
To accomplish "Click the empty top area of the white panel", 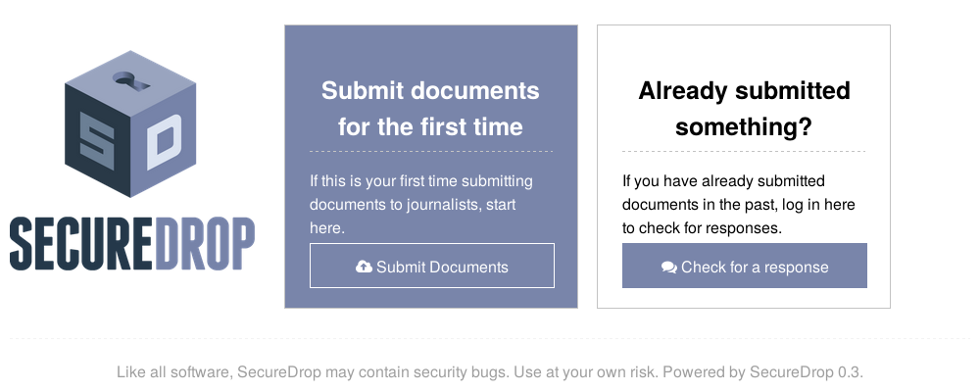I will pyautogui.click(x=744, y=50).
